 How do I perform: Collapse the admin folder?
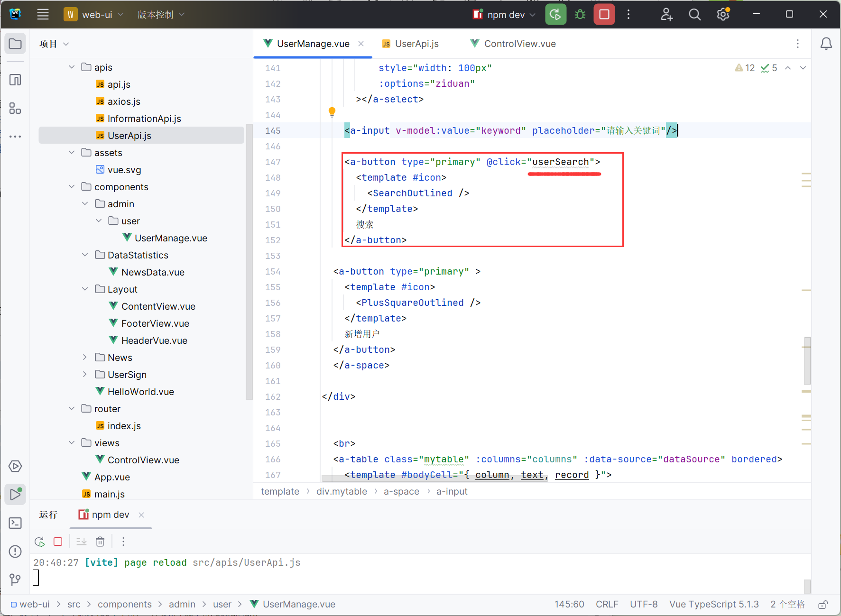85,203
